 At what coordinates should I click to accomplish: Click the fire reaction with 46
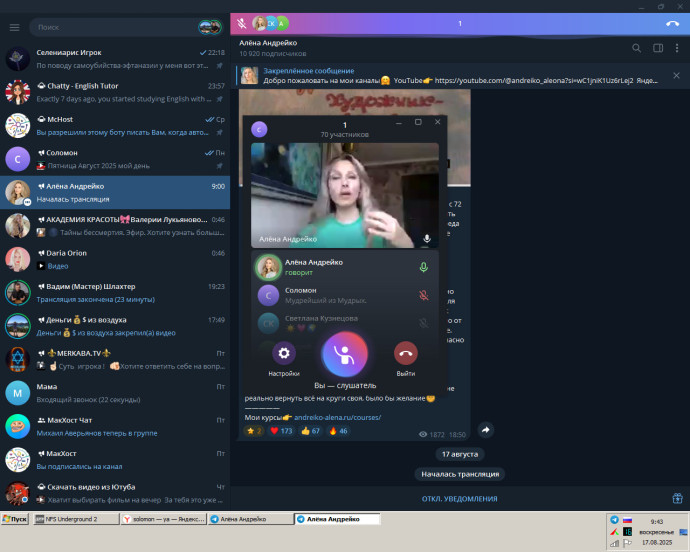338,431
